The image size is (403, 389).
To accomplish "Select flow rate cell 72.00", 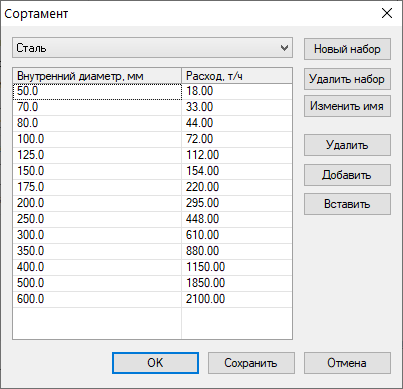I will click(237, 139).
